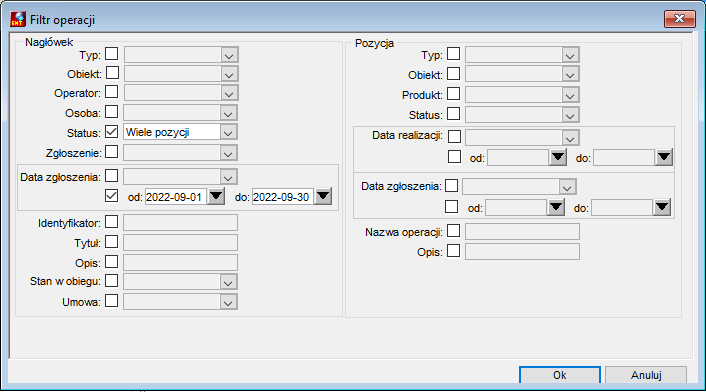Disable the header date range checkbox
706x392 pixels.
tap(112, 196)
